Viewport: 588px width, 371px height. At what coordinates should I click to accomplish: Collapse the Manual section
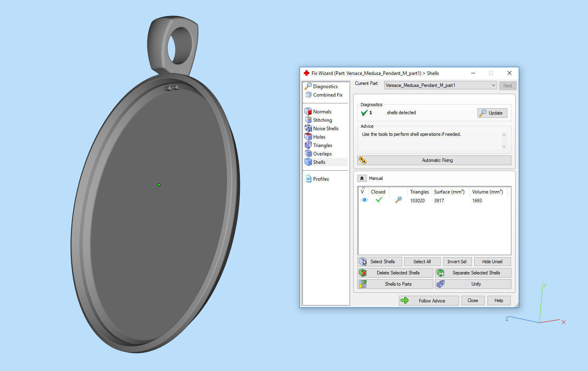[x=362, y=178]
